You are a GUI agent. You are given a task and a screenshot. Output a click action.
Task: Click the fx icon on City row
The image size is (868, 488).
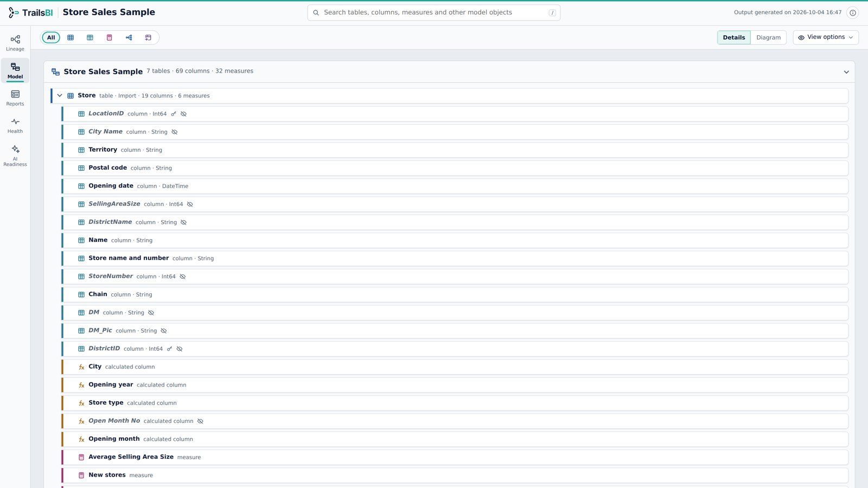(81, 367)
